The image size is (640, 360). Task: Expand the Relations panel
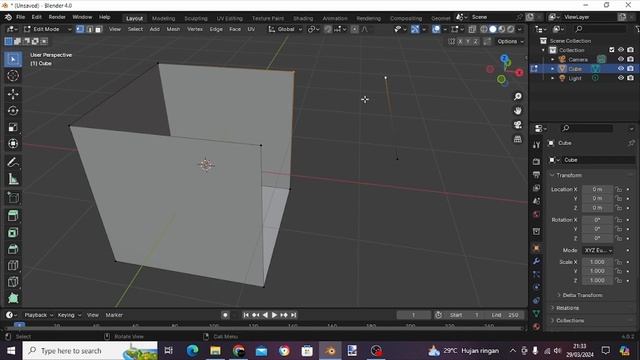567,308
